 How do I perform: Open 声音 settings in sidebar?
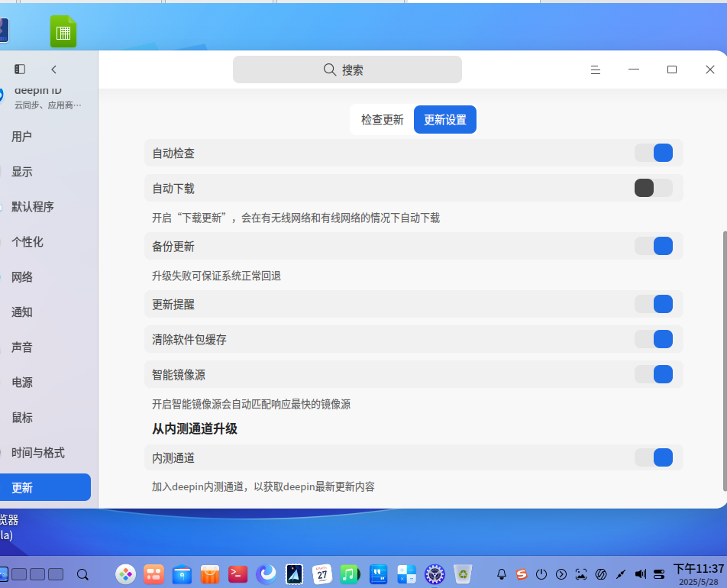46,347
